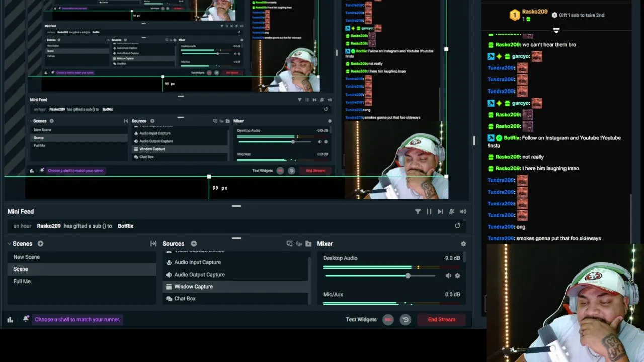Click the verified badge next to BotRix in chat
The width and height of the screenshot is (644, 362).
point(499,138)
